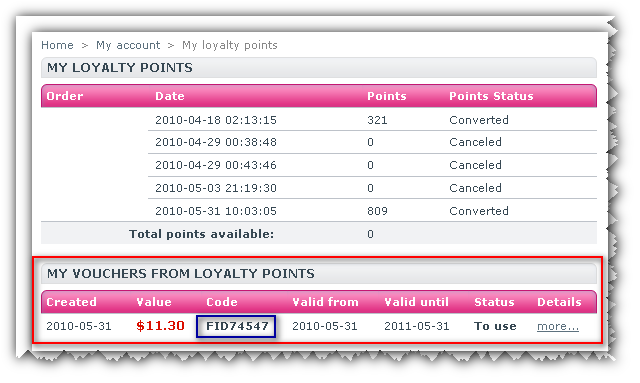
Task: Open the Home breadcrumb link
Action: coord(57,45)
